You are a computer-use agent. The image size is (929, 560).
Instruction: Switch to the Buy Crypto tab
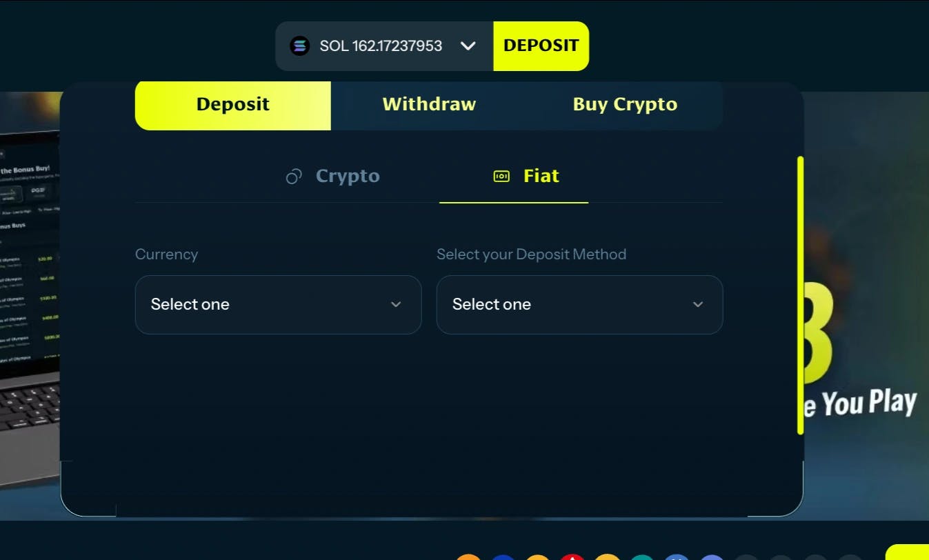coord(625,105)
